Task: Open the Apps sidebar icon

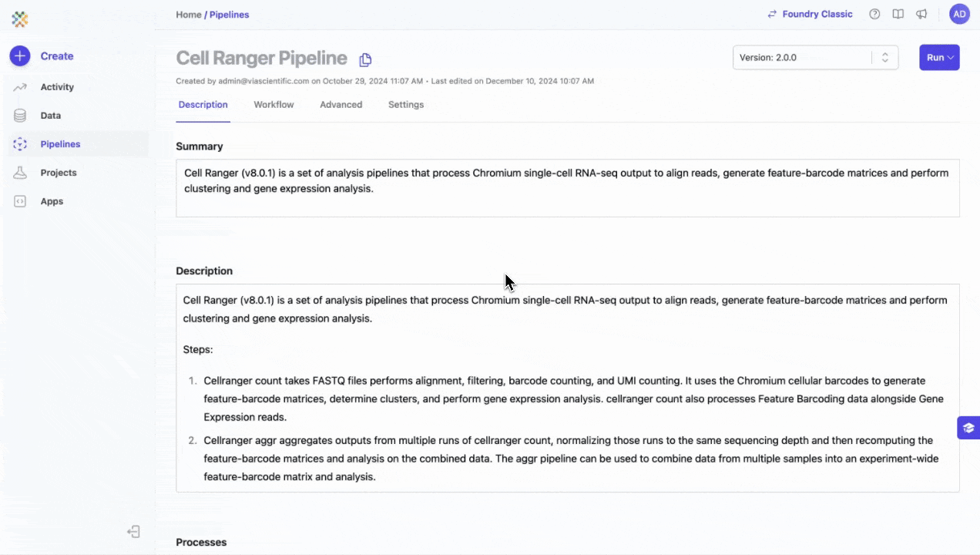Action: (x=20, y=201)
